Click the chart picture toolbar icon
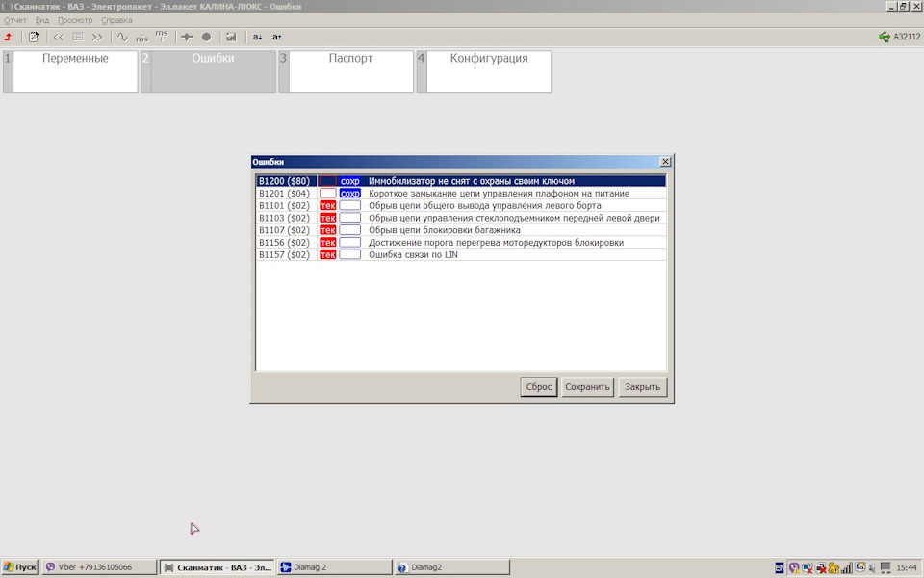 tap(231, 38)
